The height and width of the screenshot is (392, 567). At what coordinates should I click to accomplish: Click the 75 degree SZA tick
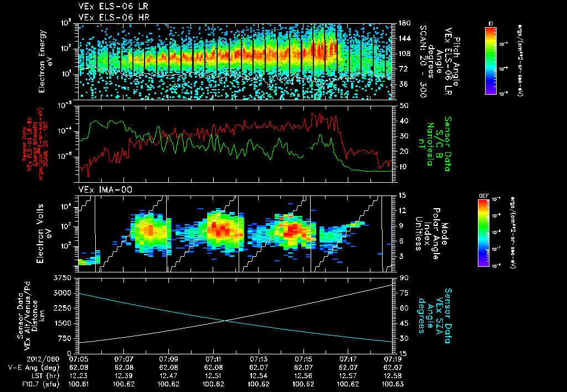point(405,293)
